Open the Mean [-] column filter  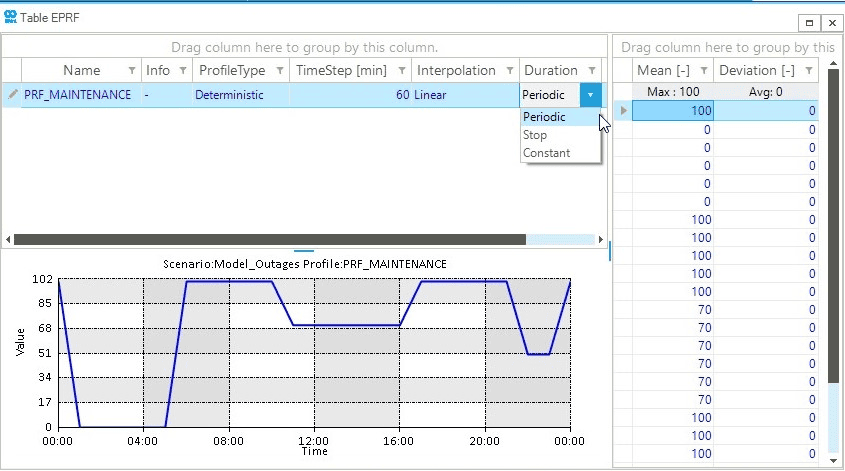tap(703, 71)
